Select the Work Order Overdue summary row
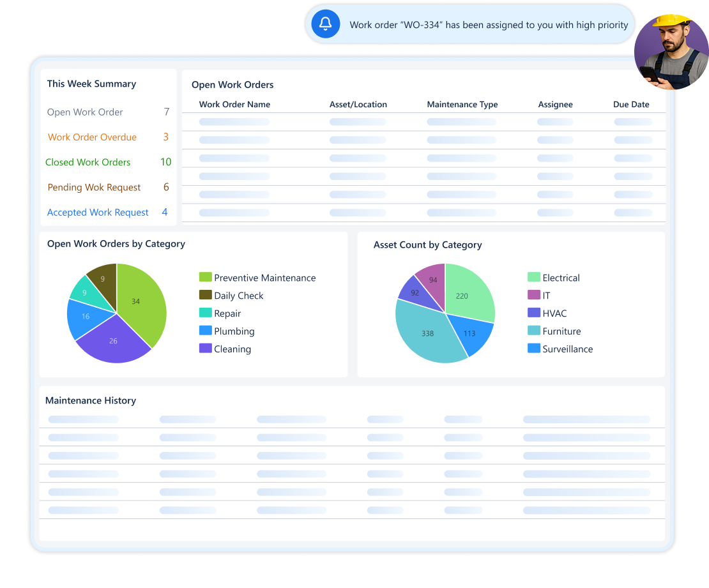 108,137
